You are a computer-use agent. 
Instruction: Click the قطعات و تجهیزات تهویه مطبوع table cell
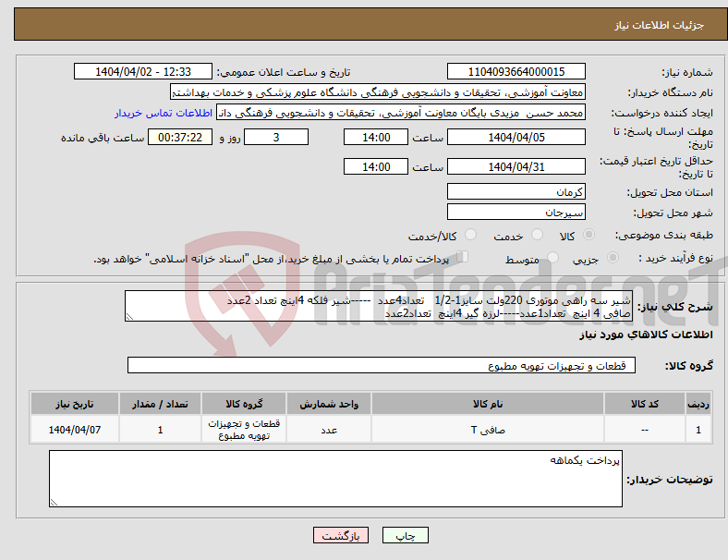tap(244, 430)
